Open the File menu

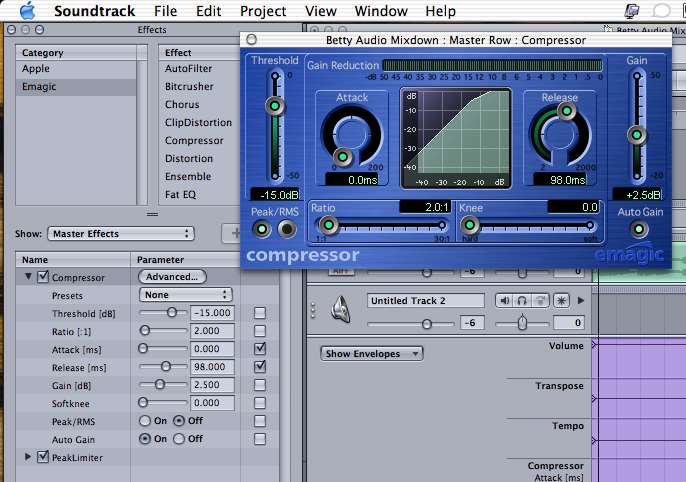tap(165, 11)
